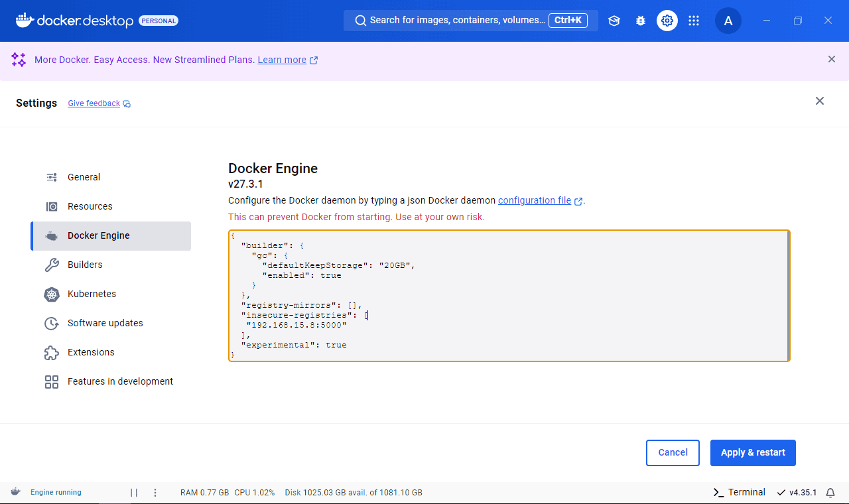Select the Software updates tab

[x=111, y=323]
